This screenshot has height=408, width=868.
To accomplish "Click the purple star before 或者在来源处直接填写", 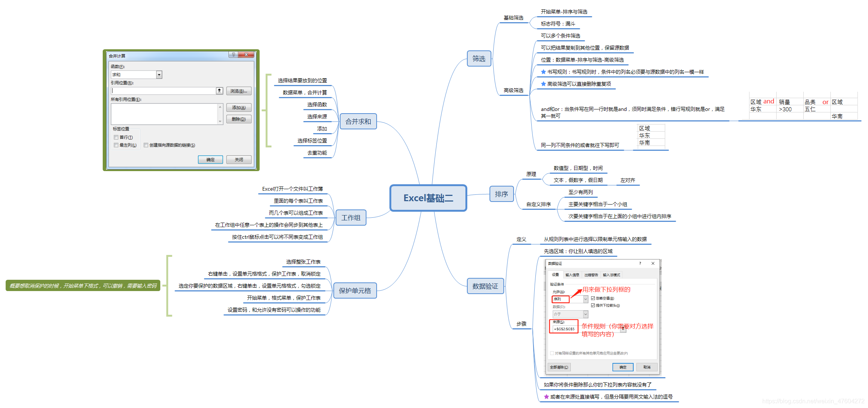I will pos(546,397).
